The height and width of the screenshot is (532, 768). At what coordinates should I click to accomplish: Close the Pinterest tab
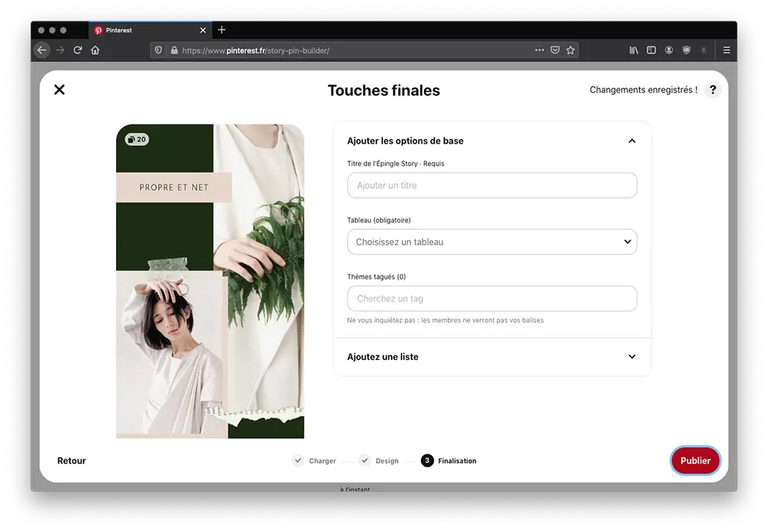pyautogui.click(x=203, y=31)
